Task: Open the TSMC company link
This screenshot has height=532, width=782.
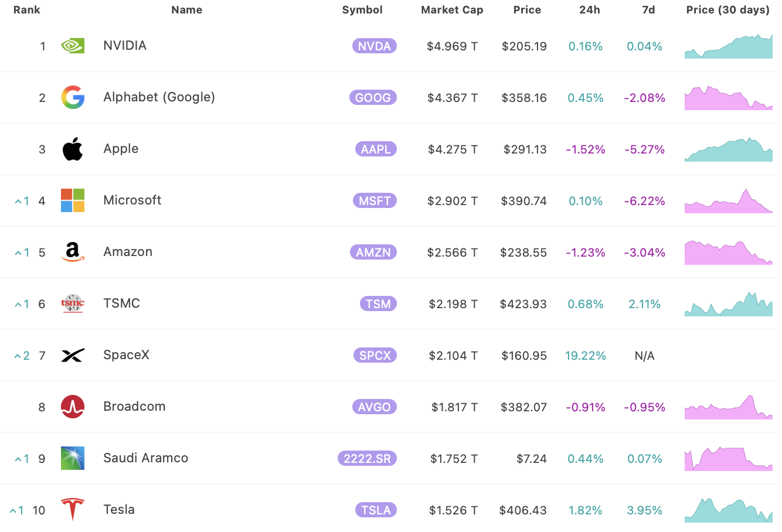Action: pos(121,303)
